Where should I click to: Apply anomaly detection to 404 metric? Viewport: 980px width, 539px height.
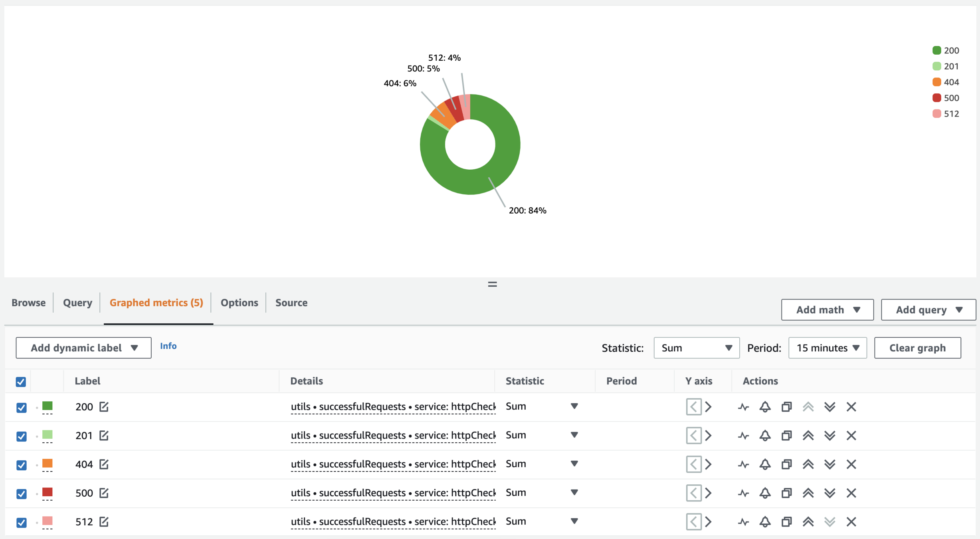[x=743, y=464]
